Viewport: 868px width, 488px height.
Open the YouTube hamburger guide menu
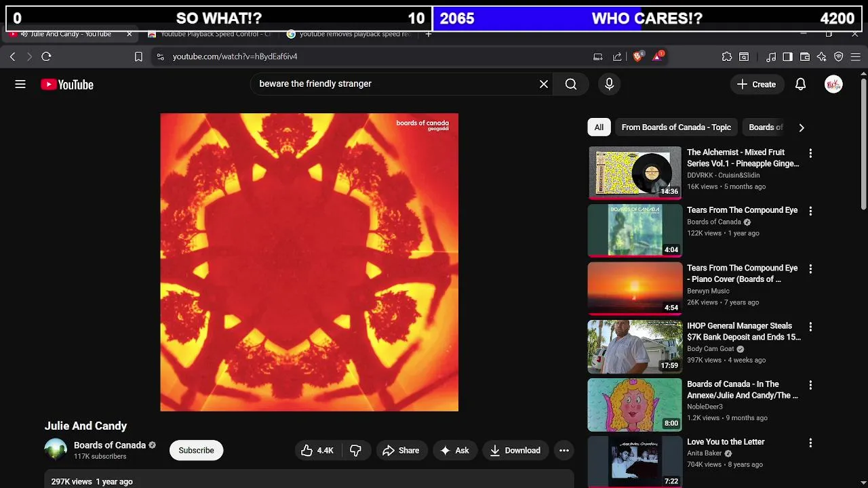[20, 84]
